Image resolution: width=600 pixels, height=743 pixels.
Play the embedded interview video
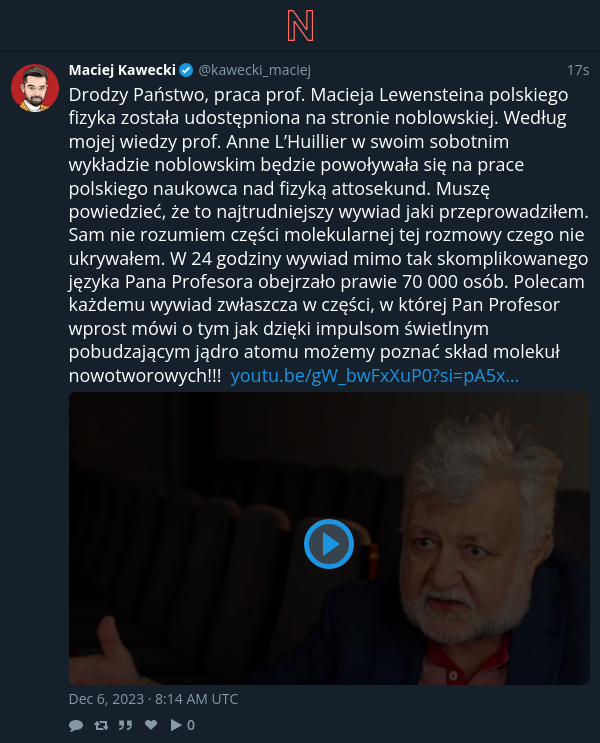pyautogui.click(x=329, y=544)
